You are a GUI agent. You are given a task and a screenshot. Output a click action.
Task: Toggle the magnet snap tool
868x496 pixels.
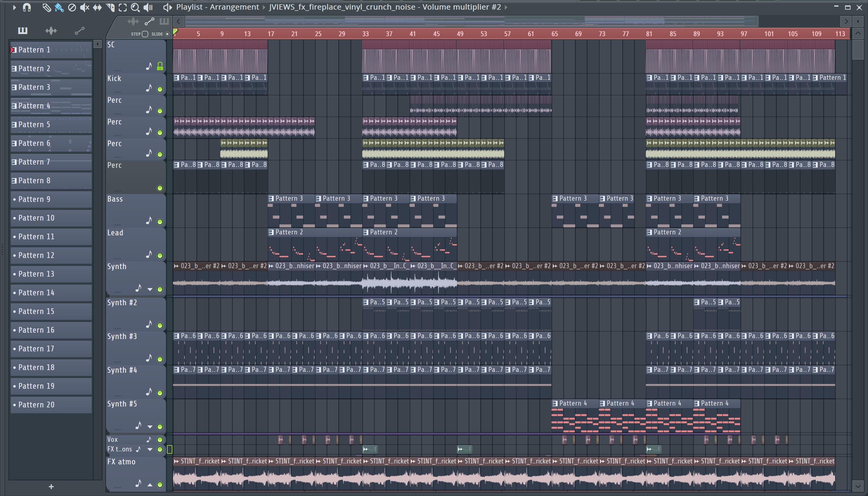point(27,7)
